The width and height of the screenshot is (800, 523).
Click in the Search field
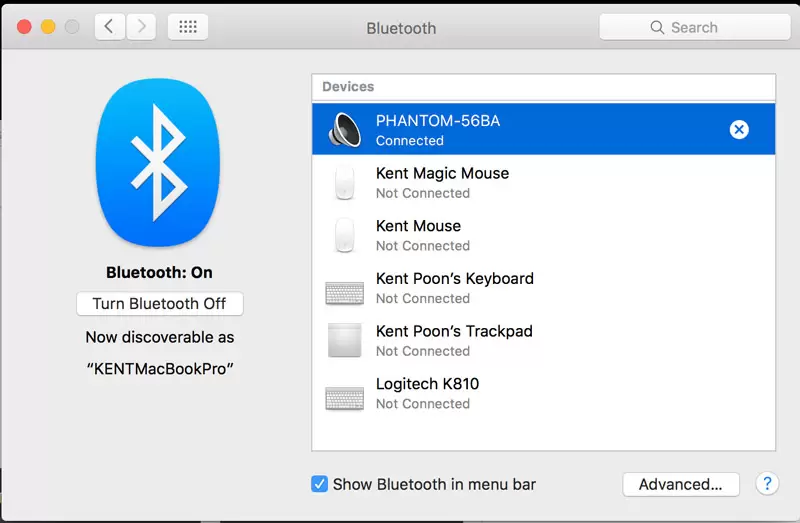(694, 27)
